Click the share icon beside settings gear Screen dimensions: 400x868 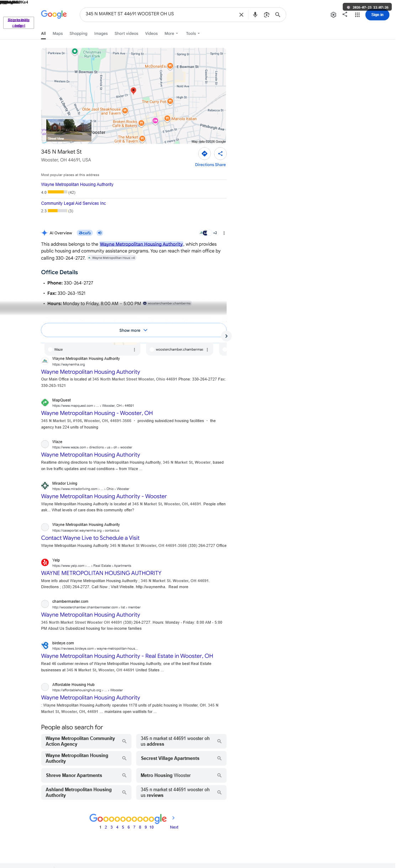pos(345,14)
